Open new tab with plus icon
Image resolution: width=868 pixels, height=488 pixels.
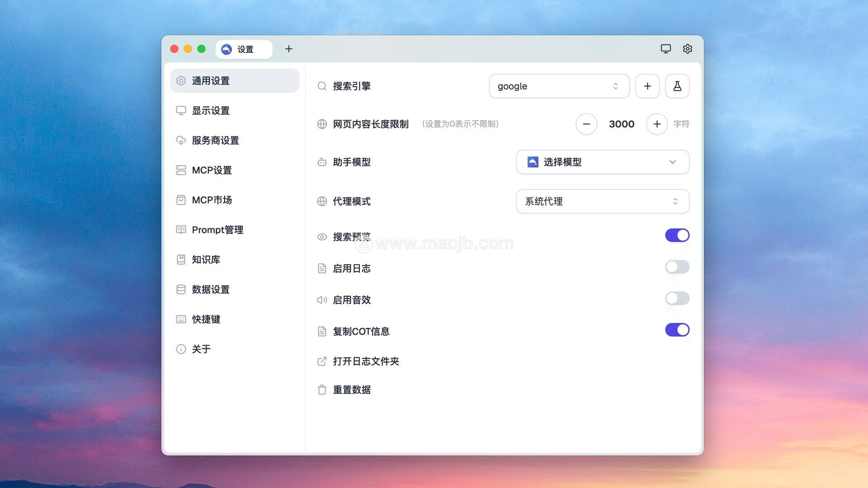tap(289, 49)
